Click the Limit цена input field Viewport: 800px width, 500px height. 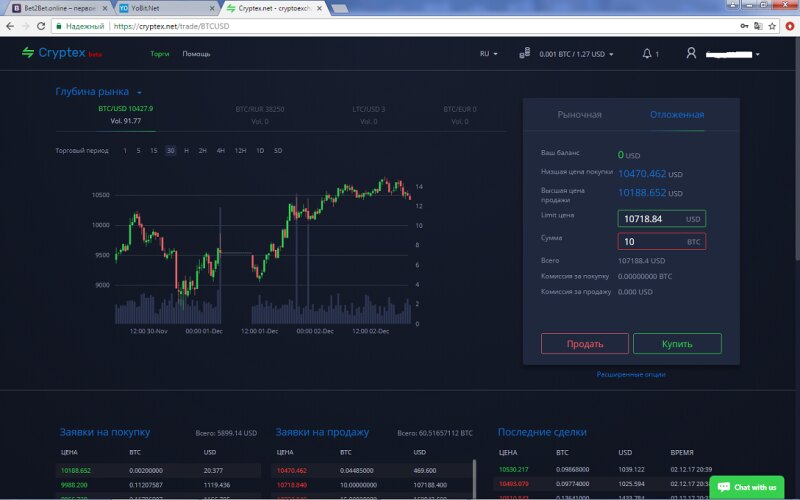(x=649, y=218)
